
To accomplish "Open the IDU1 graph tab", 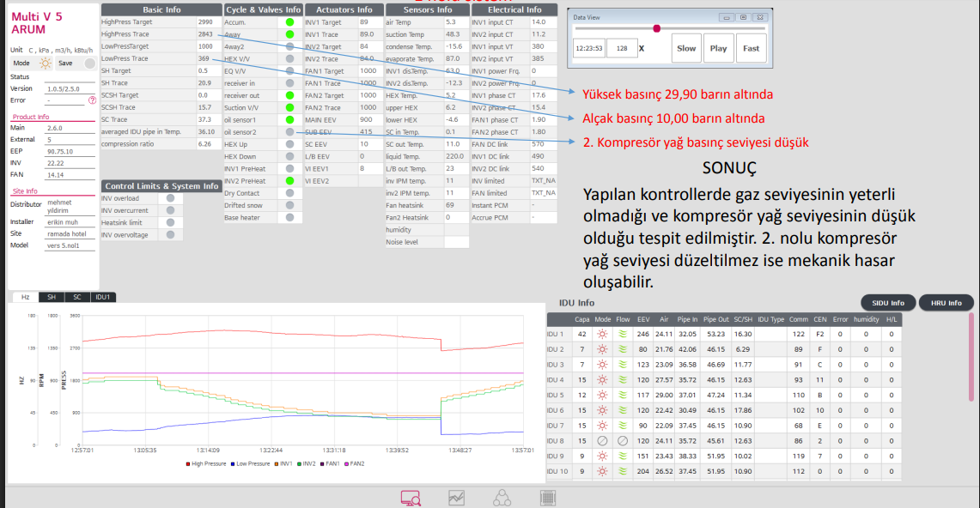I will tap(102, 297).
